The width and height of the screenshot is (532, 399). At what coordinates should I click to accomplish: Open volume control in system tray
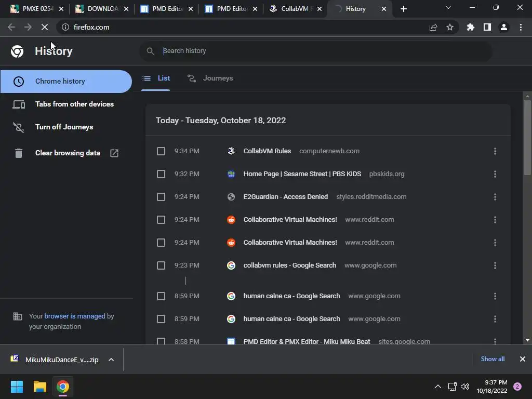pyautogui.click(x=465, y=387)
